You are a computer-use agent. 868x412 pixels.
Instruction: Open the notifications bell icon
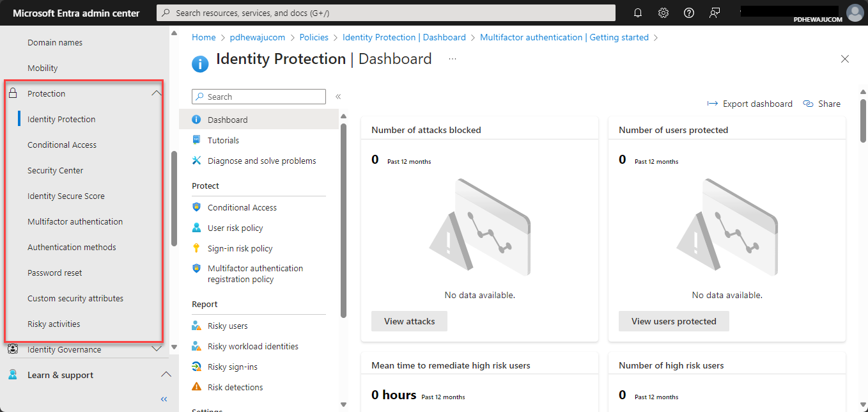(638, 13)
